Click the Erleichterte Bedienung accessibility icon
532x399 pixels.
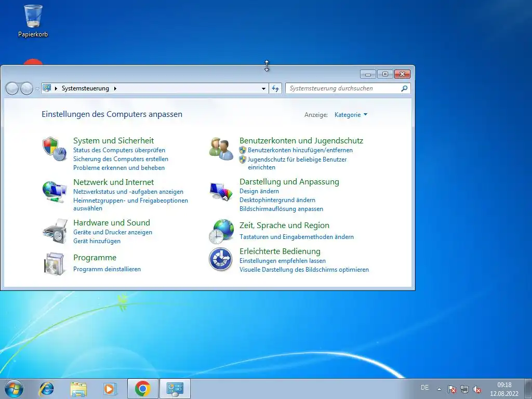pyautogui.click(x=220, y=259)
